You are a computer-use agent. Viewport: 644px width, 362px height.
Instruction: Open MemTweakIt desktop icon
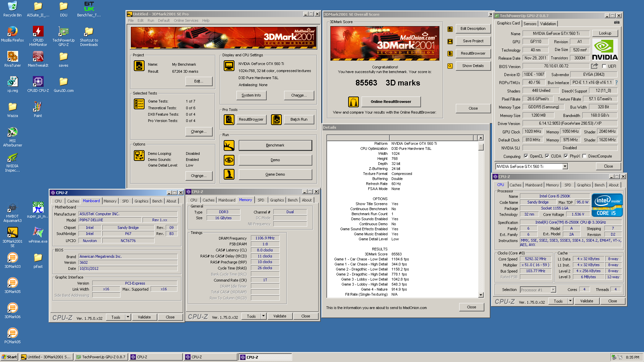click(38, 59)
